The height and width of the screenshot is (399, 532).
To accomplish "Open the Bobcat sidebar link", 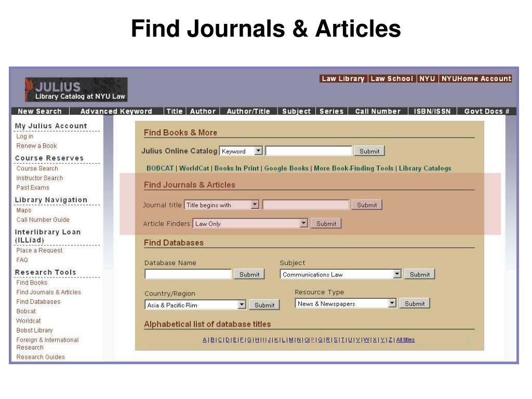I will coord(26,311).
